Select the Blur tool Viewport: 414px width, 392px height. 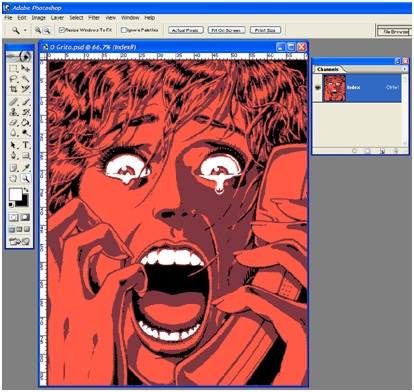[x=14, y=133]
